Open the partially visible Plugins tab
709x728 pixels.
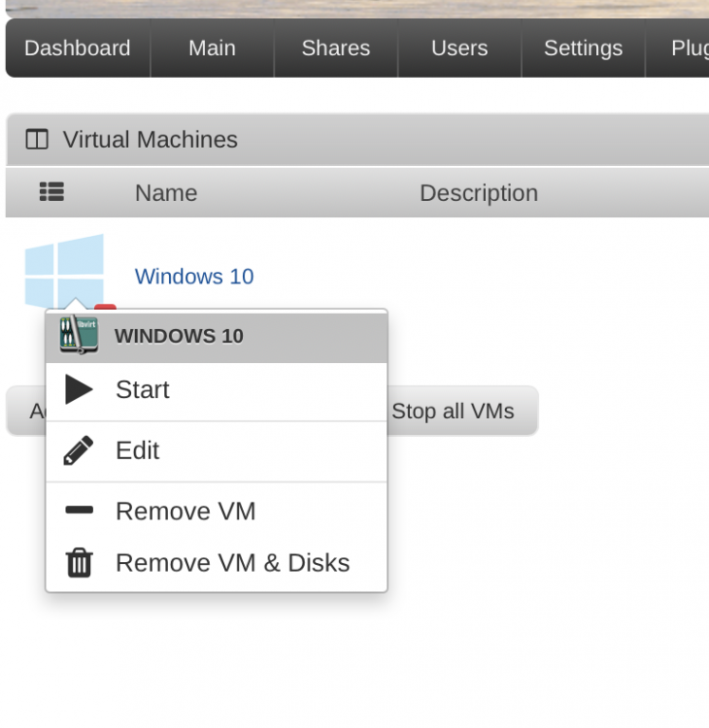pos(677,49)
